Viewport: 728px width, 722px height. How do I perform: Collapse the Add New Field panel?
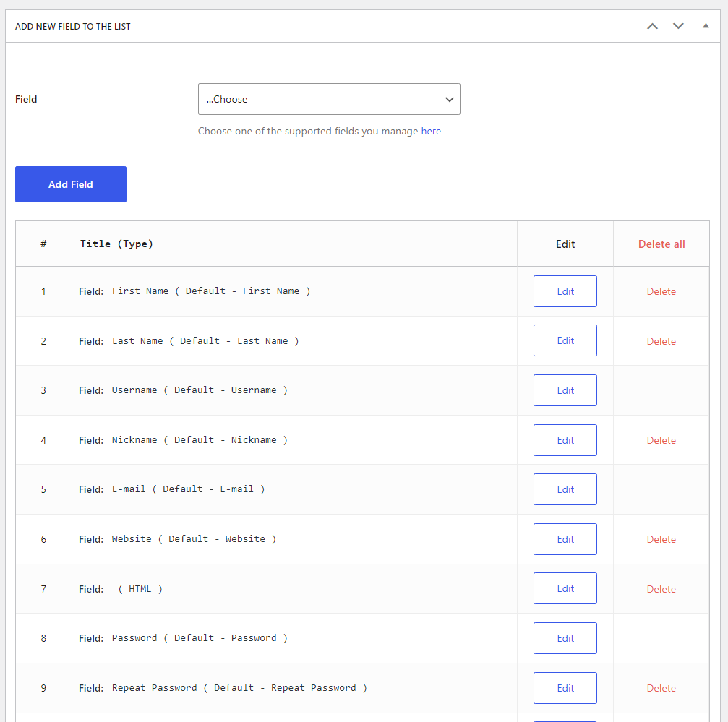706,27
